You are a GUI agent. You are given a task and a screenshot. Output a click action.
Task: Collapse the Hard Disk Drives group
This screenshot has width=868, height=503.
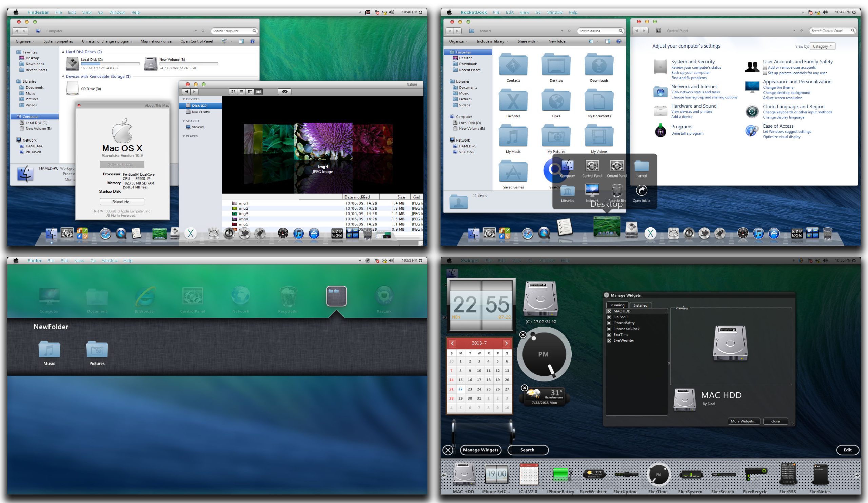(63, 52)
